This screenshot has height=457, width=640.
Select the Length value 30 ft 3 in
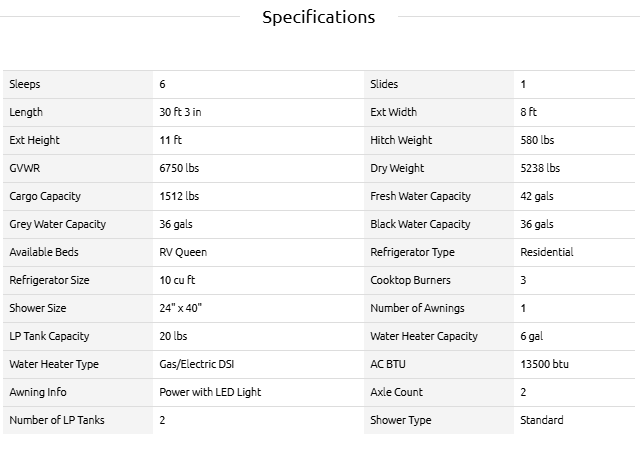(186, 113)
